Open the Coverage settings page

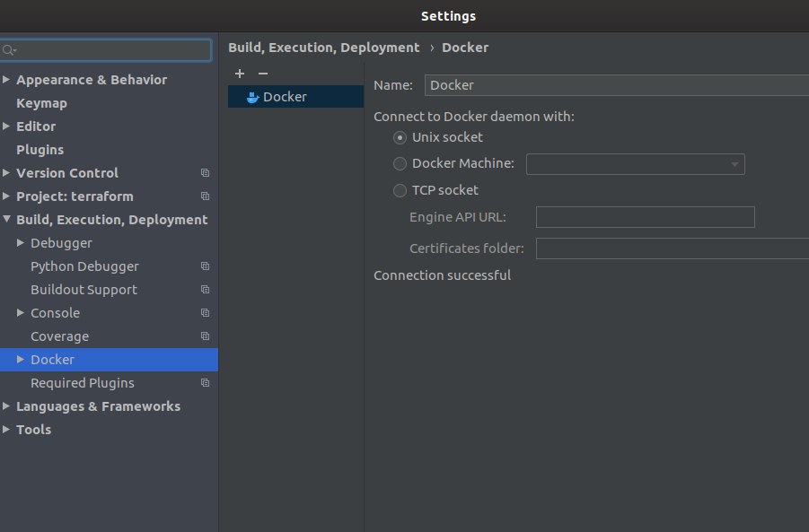pyautogui.click(x=60, y=336)
